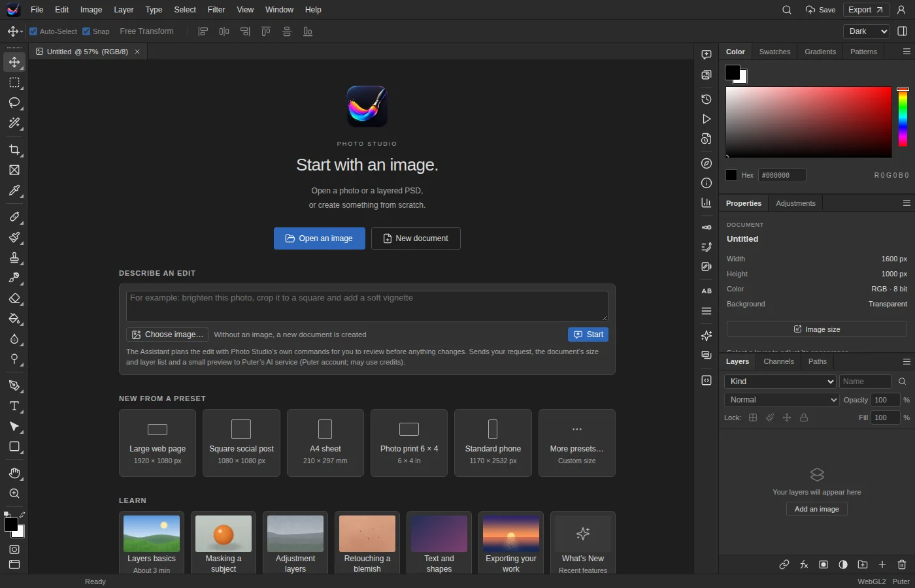Click the Open an image button
915x588 pixels.
click(320, 238)
